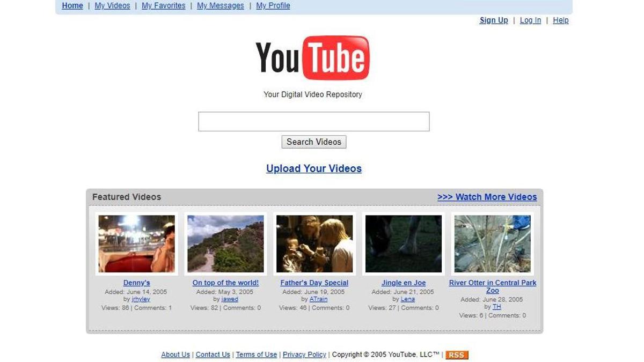Click 'Added: May 3, 2005' text
The image size is (644, 362).
225,292
